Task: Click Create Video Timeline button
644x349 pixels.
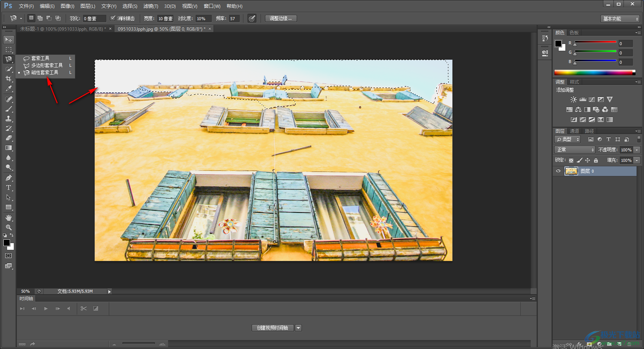Action: coord(272,328)
